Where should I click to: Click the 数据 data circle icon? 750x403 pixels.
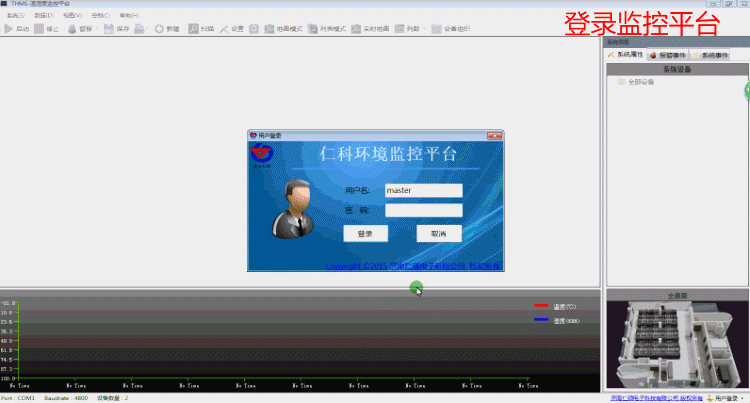[x=159, y=29]
